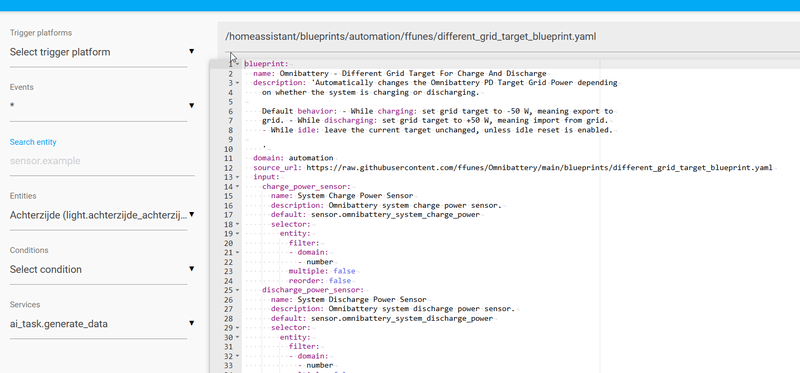Click 'name: System Charge Power Sensor' line

[342, 196]
